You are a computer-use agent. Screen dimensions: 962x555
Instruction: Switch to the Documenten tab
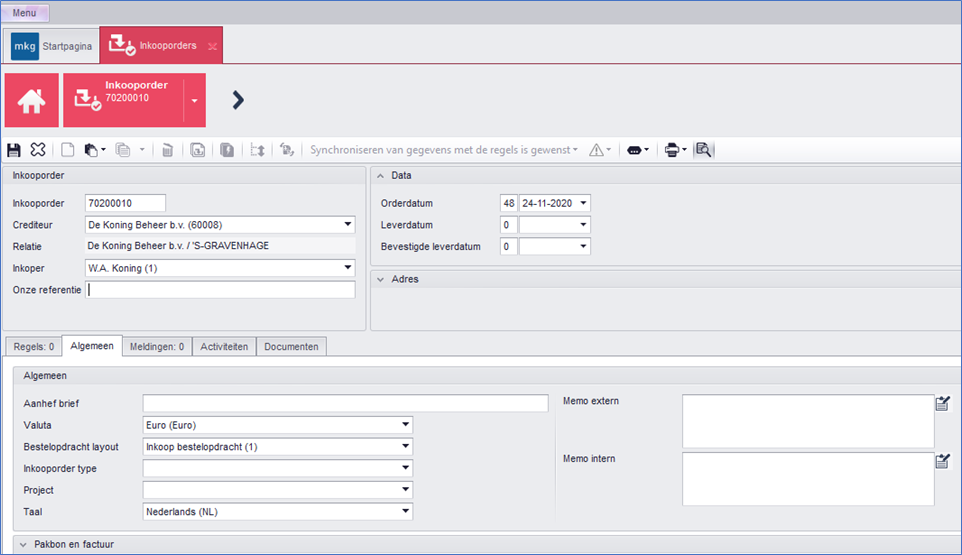[291, 346]
